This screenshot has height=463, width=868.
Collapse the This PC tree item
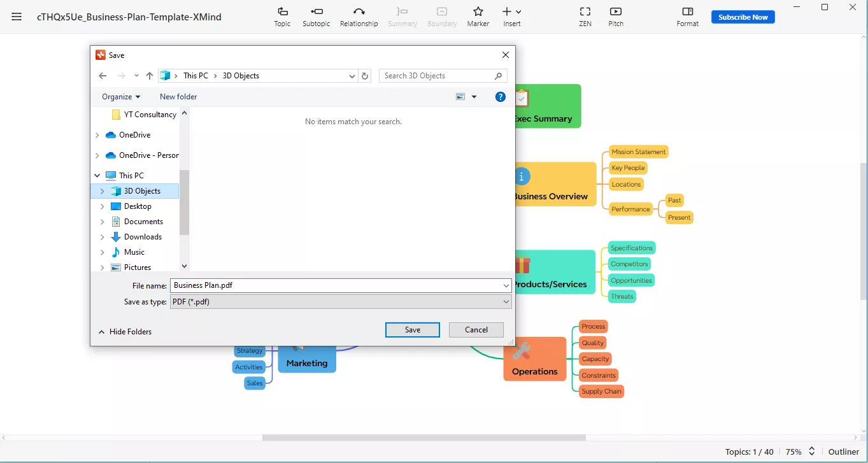pyautogui.click(x=97, y=175)
